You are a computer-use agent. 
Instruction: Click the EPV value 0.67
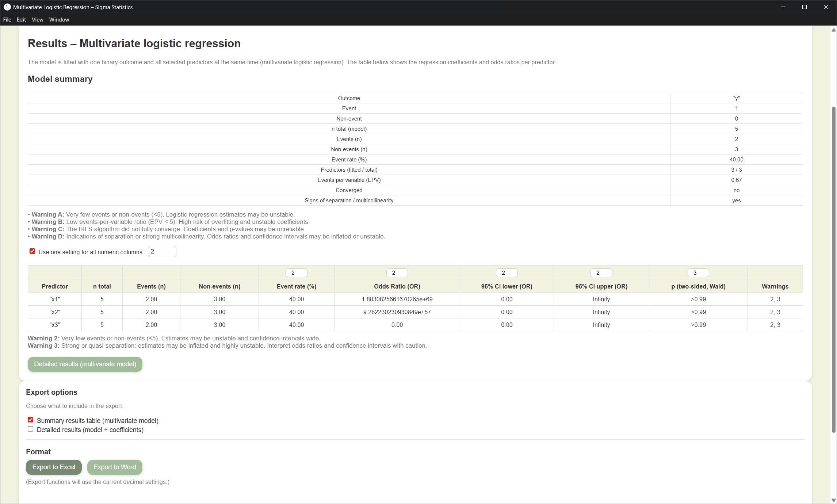point(736,180)
